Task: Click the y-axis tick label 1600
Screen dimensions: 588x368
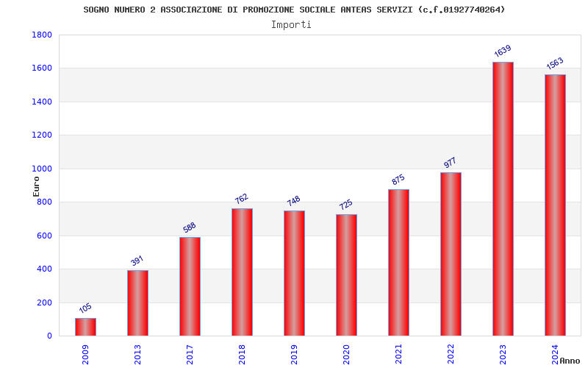Action: 42,68
